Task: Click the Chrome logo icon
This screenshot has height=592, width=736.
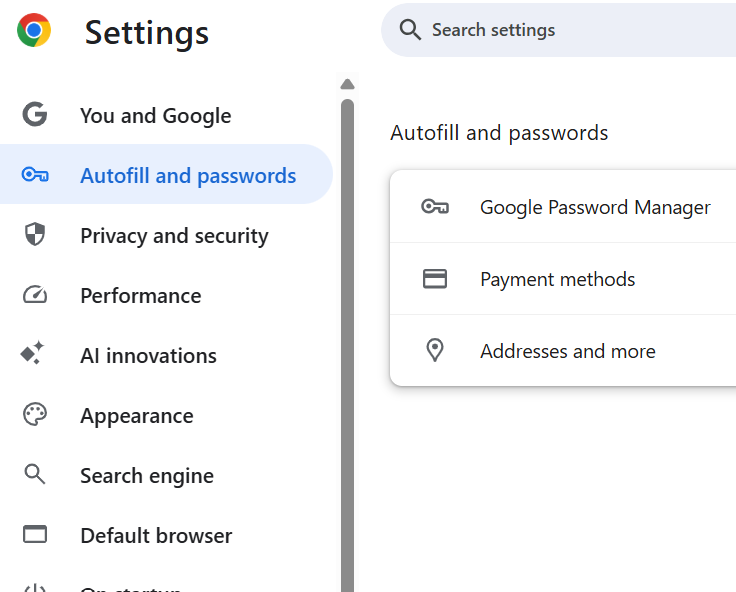Action: coord(34,31)
